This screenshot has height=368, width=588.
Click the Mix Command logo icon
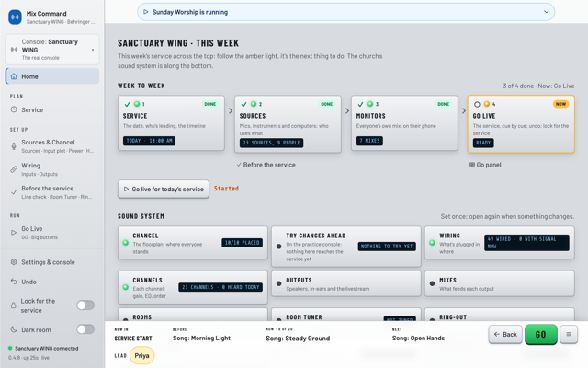coord(15,17)
